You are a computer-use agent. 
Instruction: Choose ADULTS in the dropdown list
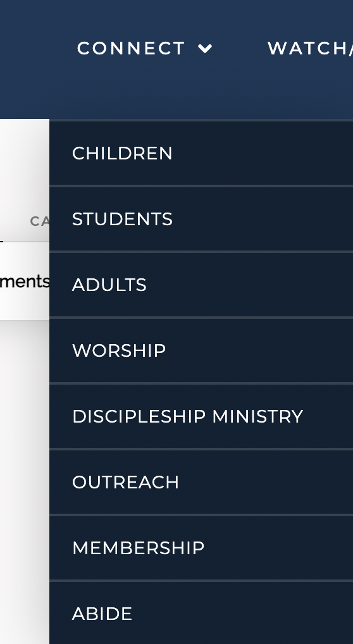point(201,285)
